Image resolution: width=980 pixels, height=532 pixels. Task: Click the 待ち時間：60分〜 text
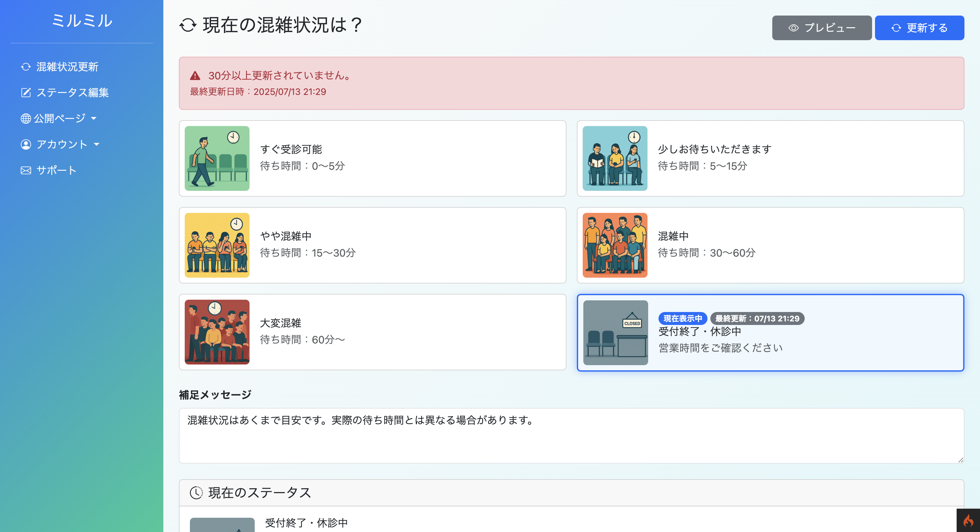303,339
